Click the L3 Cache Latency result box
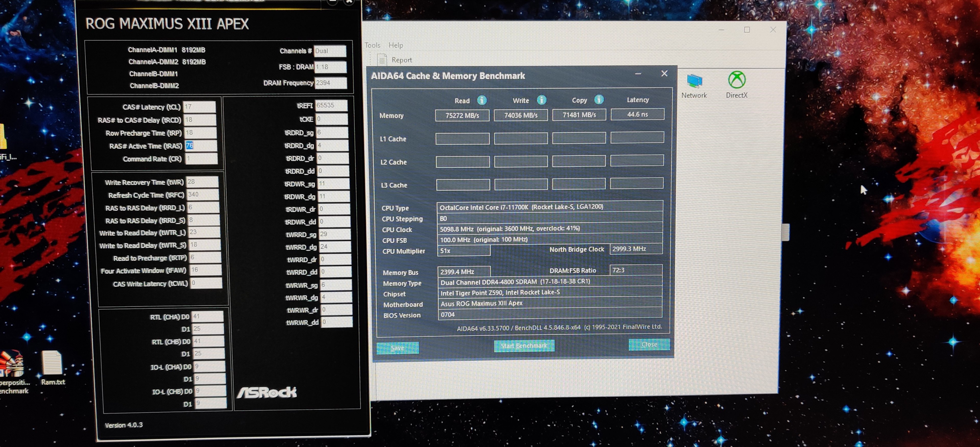 click(637, 183)
